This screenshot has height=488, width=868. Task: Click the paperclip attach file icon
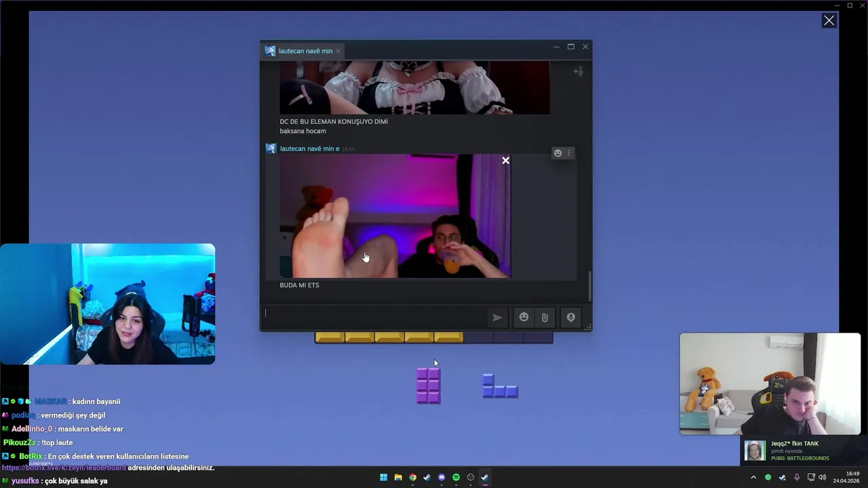point(545,317)
